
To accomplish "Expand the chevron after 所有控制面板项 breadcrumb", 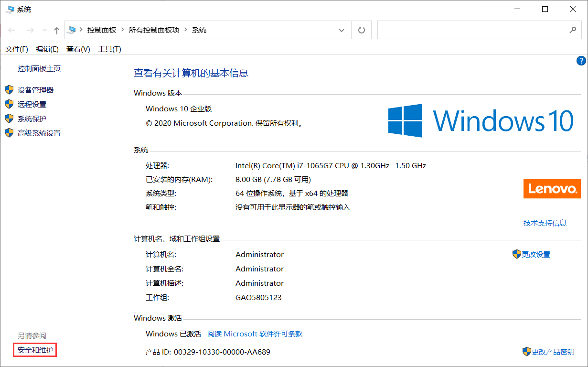I will 186,30.
